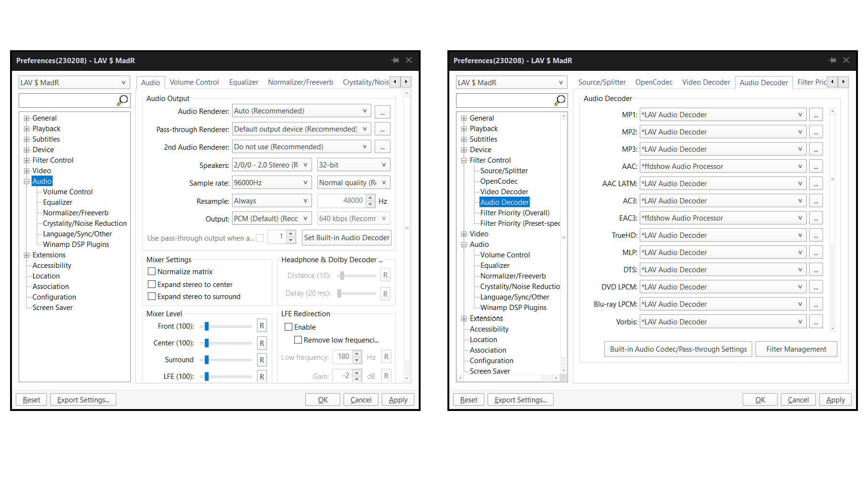
Task: Expand Playback tree node in left window
Action: pyautogui.click(x=27, y=129)
